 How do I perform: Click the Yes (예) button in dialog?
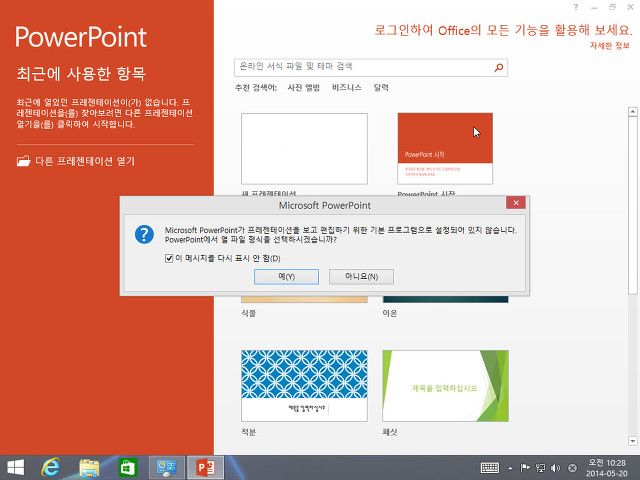click(x=286, y=277)
